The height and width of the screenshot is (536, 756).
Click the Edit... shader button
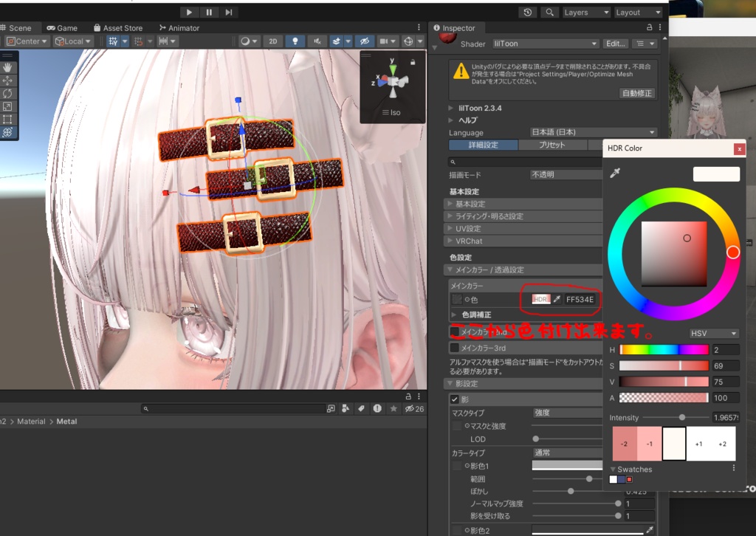pyautogui.click(x=615, y=44)
